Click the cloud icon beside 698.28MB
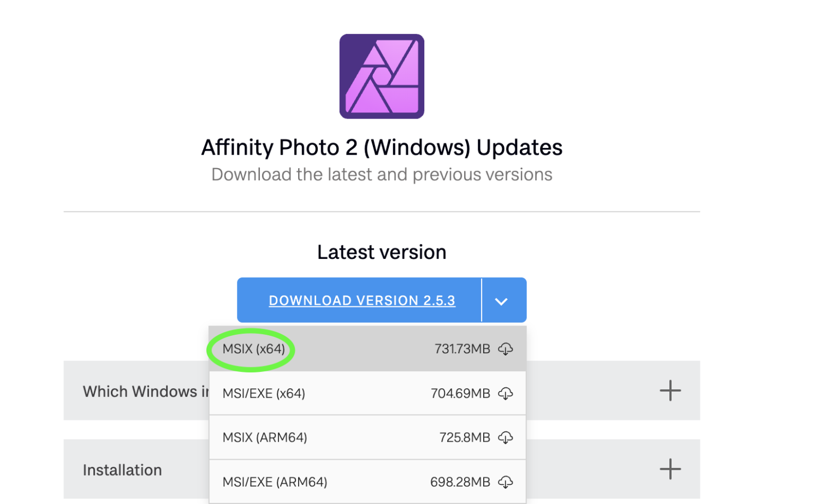The width and height of the screenshot is (819, 504). [506, 482]
